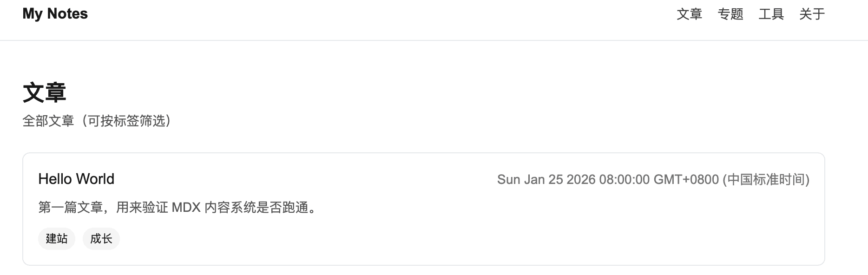Open the Hello World article title
This screenshot has height=275, width=868.
point(76,179)
